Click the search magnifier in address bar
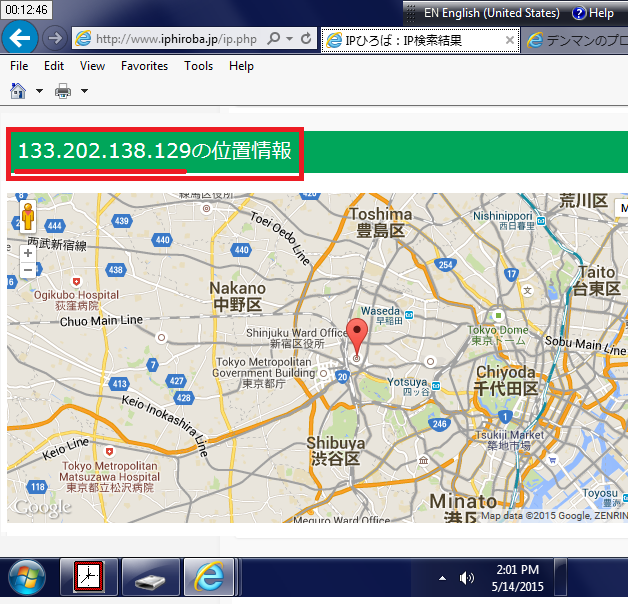 coord(273,38)
